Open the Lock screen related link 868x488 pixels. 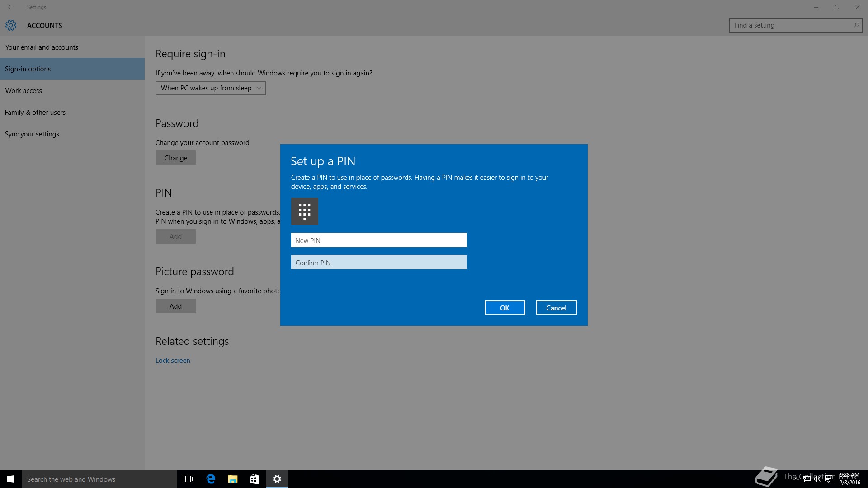pyautogui.click(x=173, y=361)
